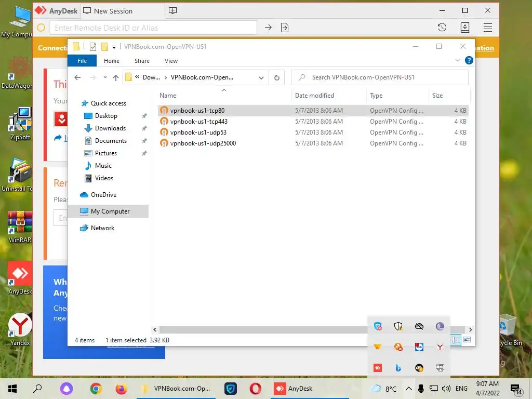Select vpnbook-us1-tcp80 file
The height and width of the screenshot is (399, 532).
click(x=312, y=111)
